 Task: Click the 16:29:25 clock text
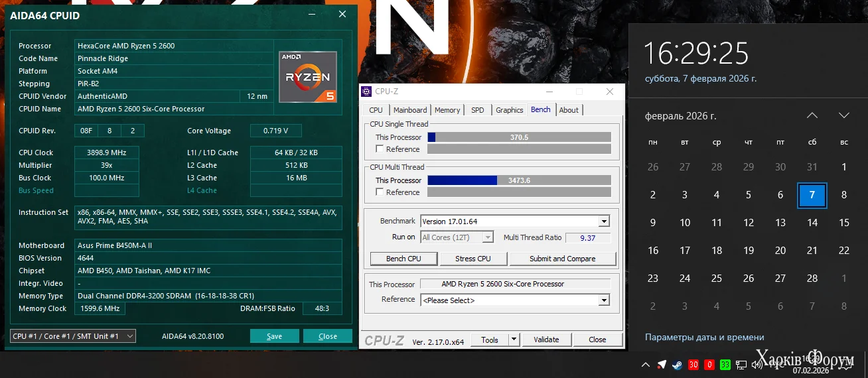click(696, 53)
